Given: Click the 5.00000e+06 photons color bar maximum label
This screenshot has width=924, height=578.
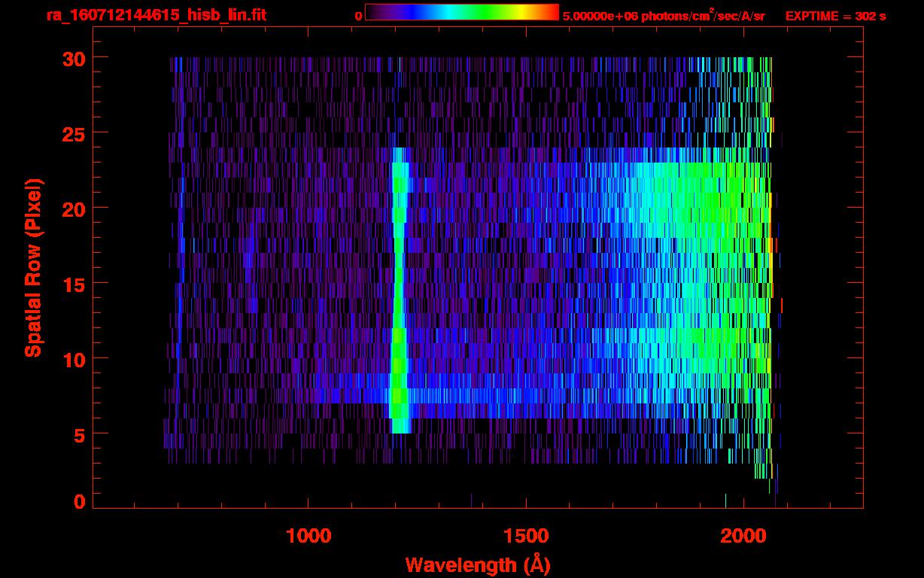Looking at the screenshot, I should click(664, 16).
